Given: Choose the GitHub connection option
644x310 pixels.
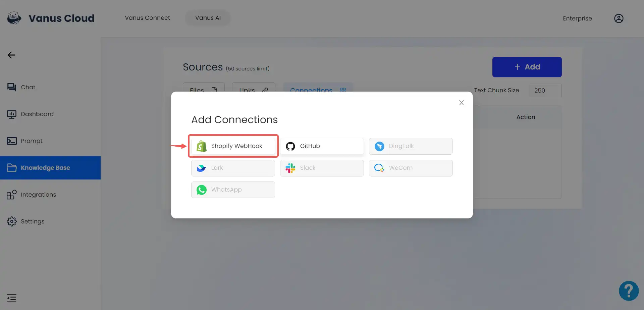Looking at the screenshot, I should (322, 146).
